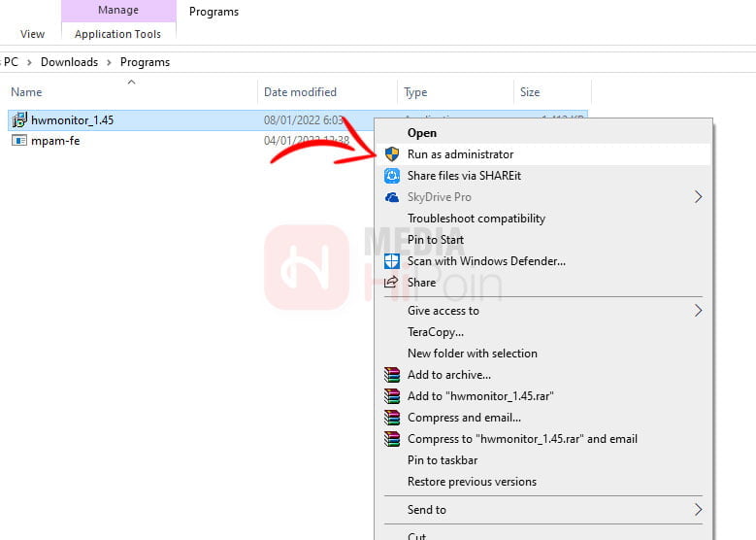Click the Share arrow icon
756x540 pixels.
pyautogui.click(x=391, y=282)
